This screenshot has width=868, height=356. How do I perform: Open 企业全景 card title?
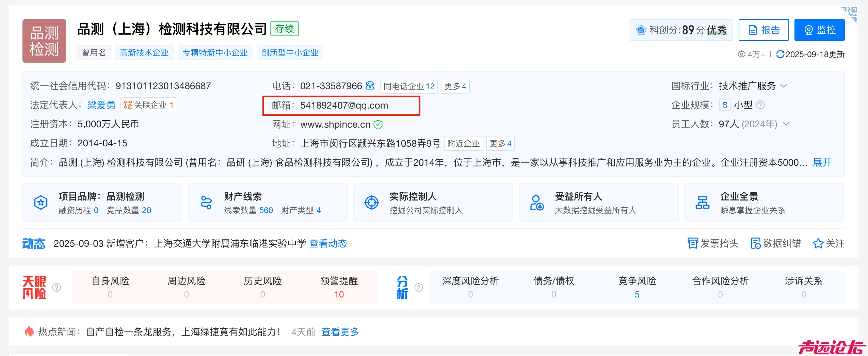tap(739, 196)
